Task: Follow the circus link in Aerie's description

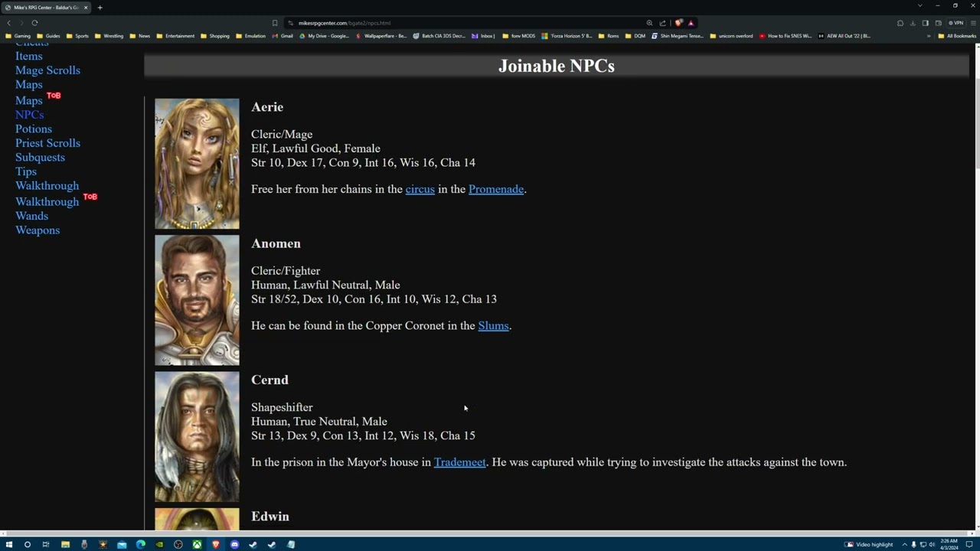Action: coord(420,189)
